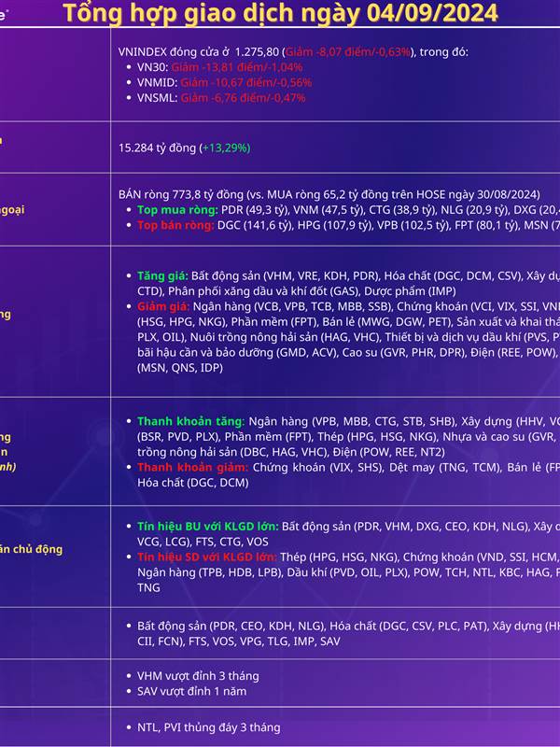Click 'NTL, PVI thủng đáy 3 tháng' bullet
This screenshot has width=560, height=747.
208,727
